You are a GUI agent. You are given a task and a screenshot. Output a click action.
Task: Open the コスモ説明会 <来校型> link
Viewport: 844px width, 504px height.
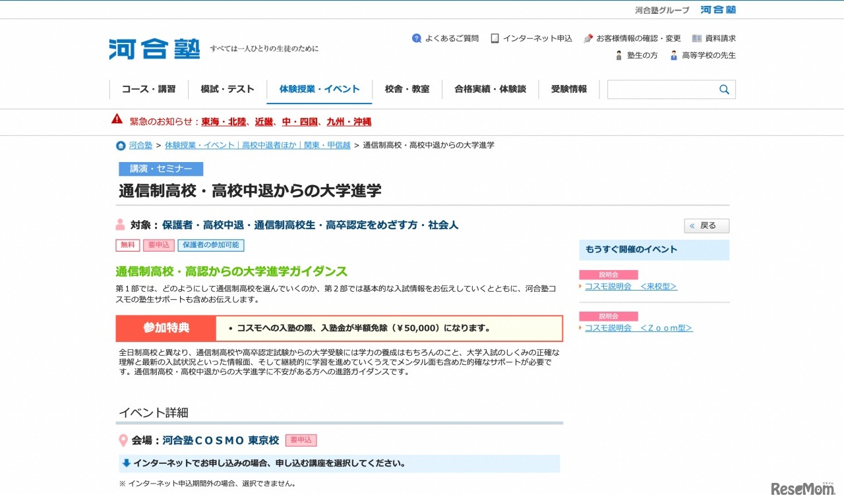coord(630,287)
